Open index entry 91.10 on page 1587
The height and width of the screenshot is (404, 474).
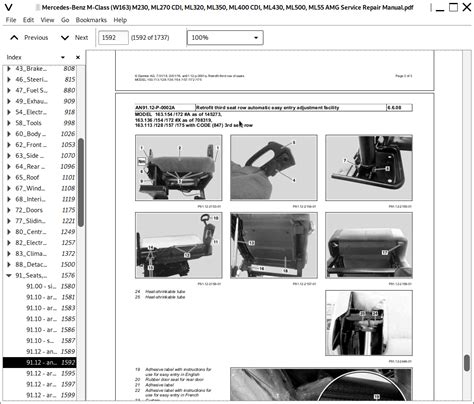[40, 341]
